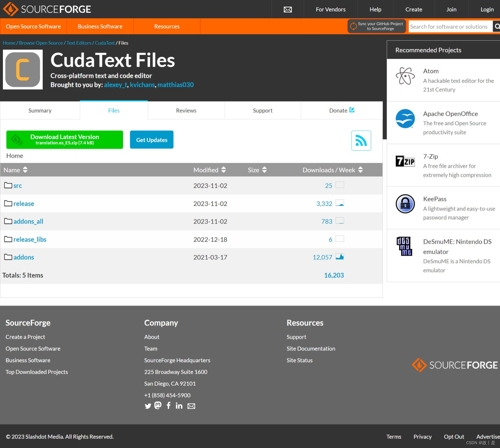Open the Business Software menu
This screenshot has height=448, width=500.
tap(100, 26)
